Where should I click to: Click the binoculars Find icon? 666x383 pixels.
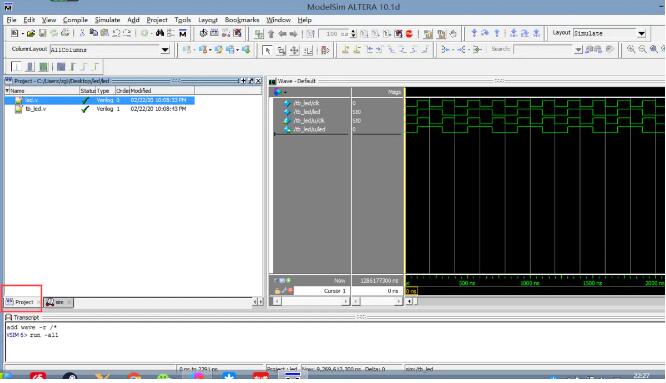[160, 33]
